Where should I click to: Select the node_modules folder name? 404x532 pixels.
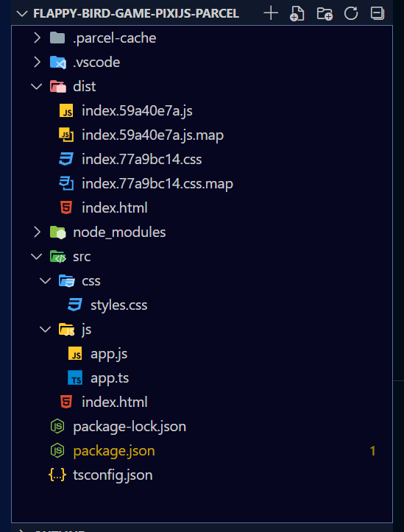(119, 233)
